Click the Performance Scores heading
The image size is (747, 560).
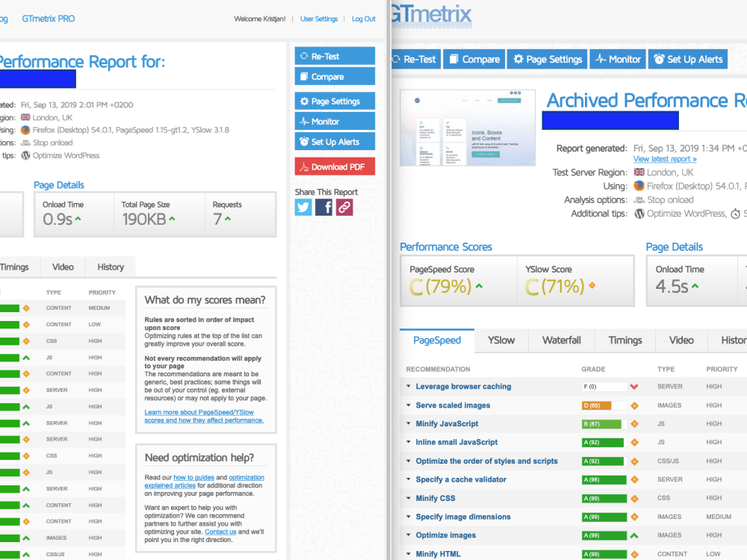446,246
